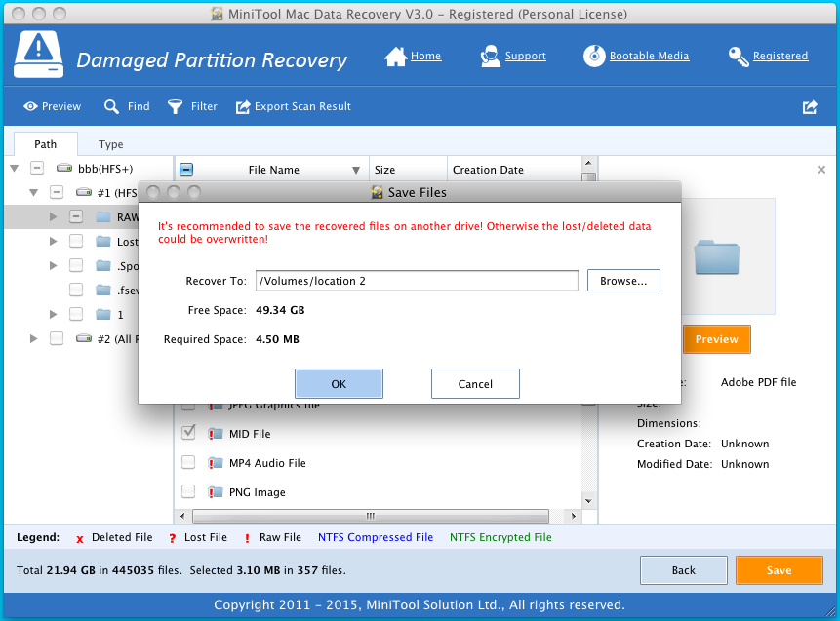This screenshot has width=840, height=621.
Task: Toggle the #1 partition checkbox
Action: pyautogui.click(x=57, y=192)
